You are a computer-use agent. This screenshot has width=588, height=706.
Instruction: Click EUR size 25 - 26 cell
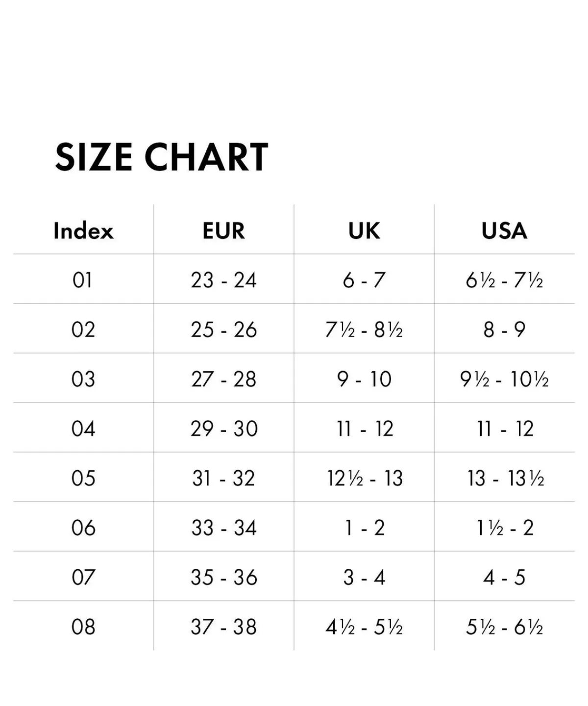coord(223,329)
